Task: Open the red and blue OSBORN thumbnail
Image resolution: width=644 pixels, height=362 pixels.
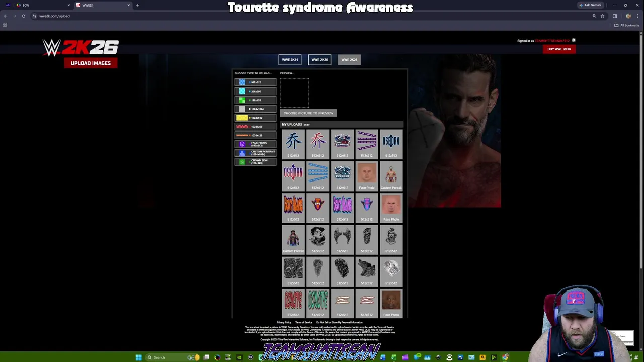Action: point(293,175)
